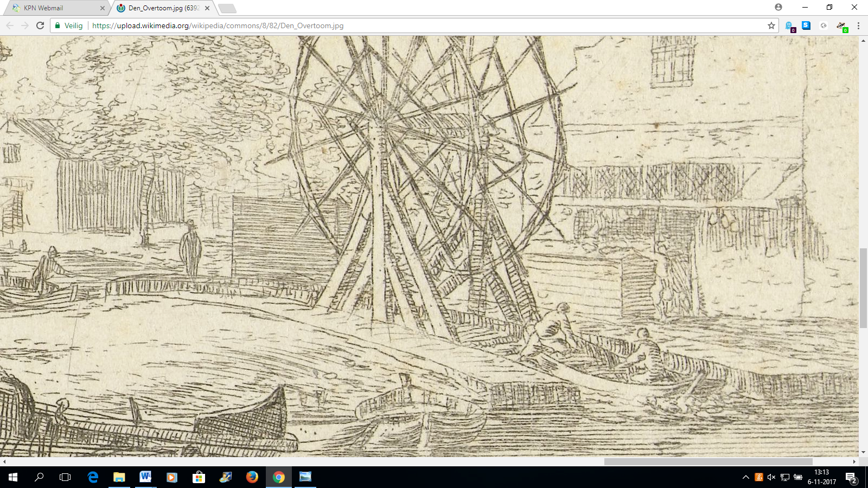Open File Explorer from the taskbar
The image size is (868, 488).
pyautogui.click(x=119, y=477)
